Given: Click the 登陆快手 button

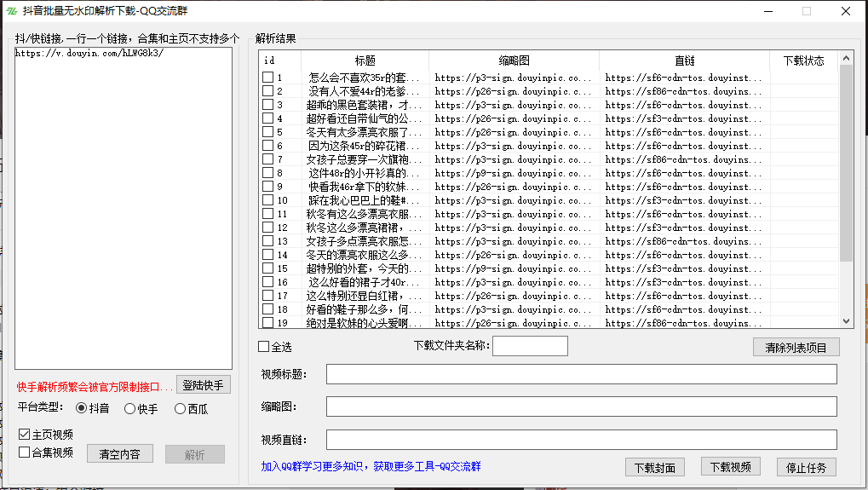Looking at the screenshot, I should (204, 385).
